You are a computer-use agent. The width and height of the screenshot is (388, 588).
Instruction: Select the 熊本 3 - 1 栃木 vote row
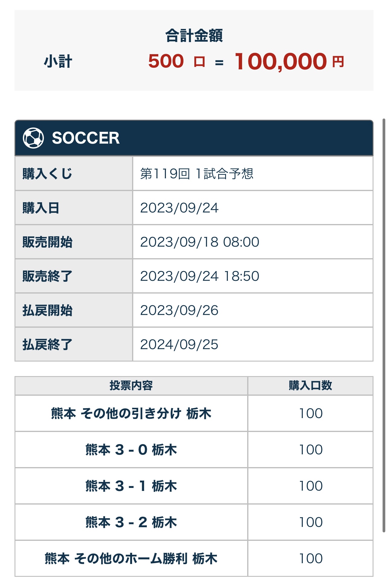(x=194, y=486)
